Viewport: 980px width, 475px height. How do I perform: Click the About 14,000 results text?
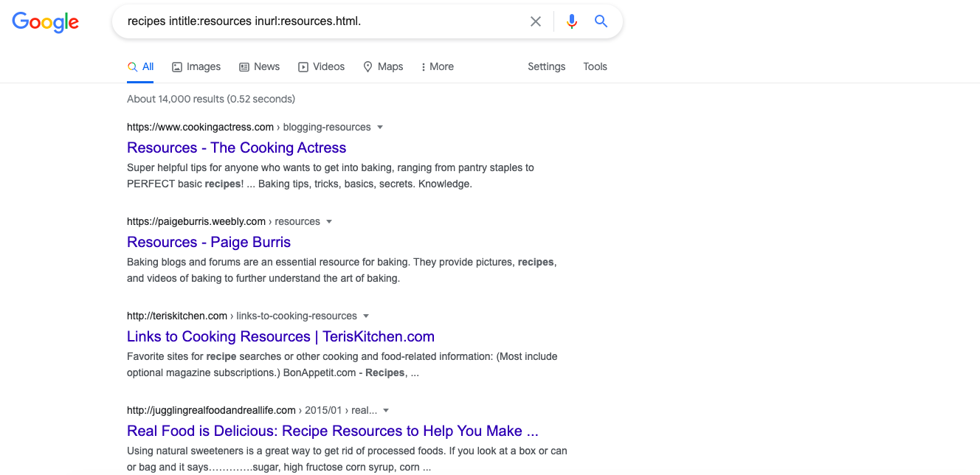coord(211,99)
